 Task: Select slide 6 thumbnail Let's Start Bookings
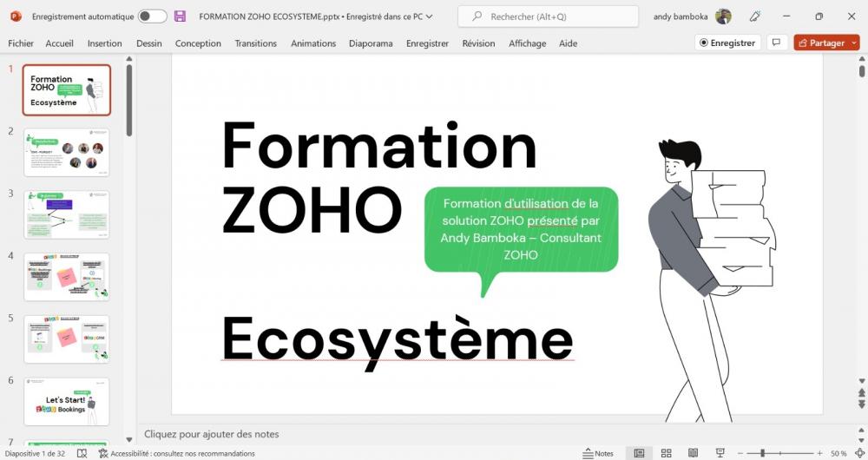click(x=67, y=401)
